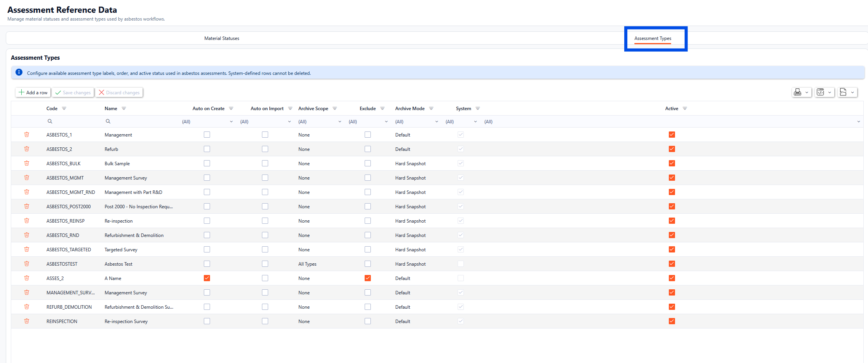Click the Add a row button

point(33,92)
